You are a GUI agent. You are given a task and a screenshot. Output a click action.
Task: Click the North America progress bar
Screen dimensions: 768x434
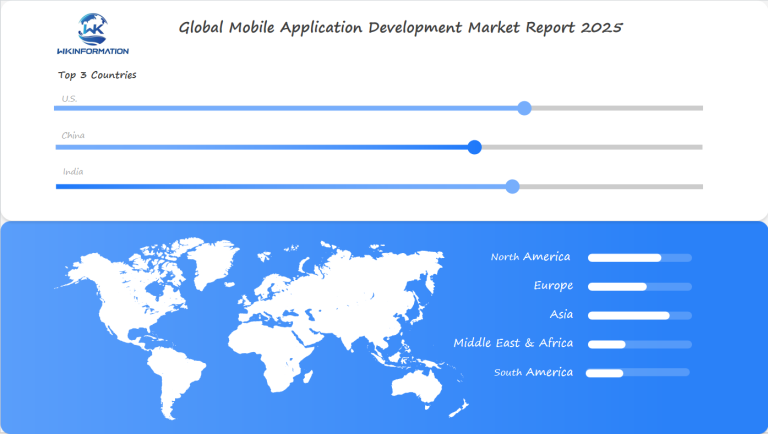(640, 258)
